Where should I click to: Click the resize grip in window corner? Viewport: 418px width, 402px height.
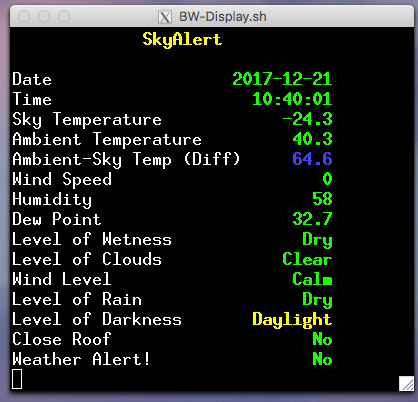pos(406,383)
